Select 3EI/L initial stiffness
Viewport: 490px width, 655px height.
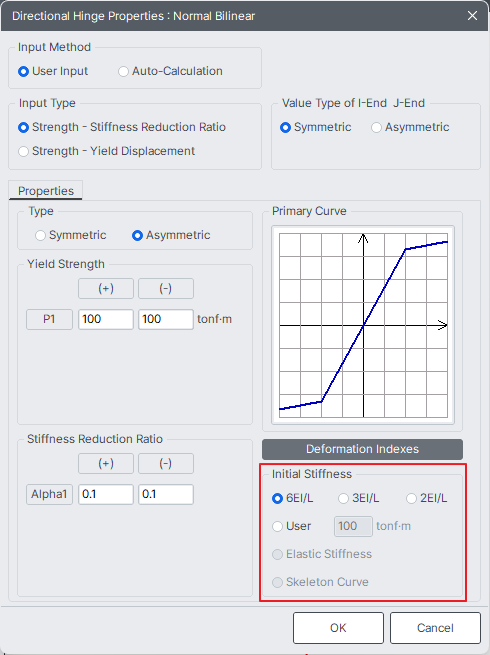click(x=358, y=498)
